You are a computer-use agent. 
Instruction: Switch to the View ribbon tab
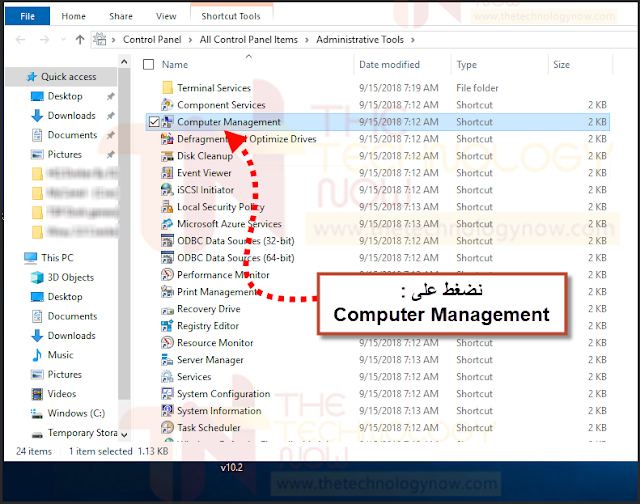[166, 16]
